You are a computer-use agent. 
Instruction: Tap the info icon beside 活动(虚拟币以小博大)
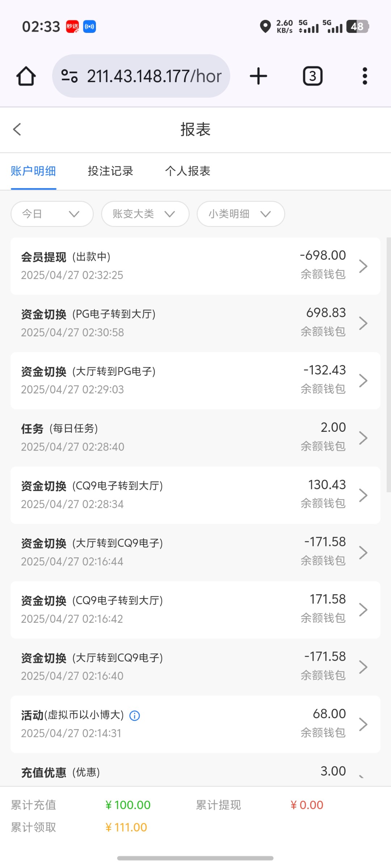coord(135,715)
